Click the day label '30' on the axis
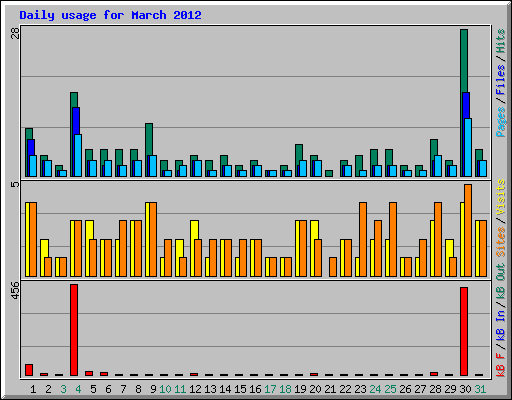This screenshot has height=400, width=512. click(x=465, y=389)
